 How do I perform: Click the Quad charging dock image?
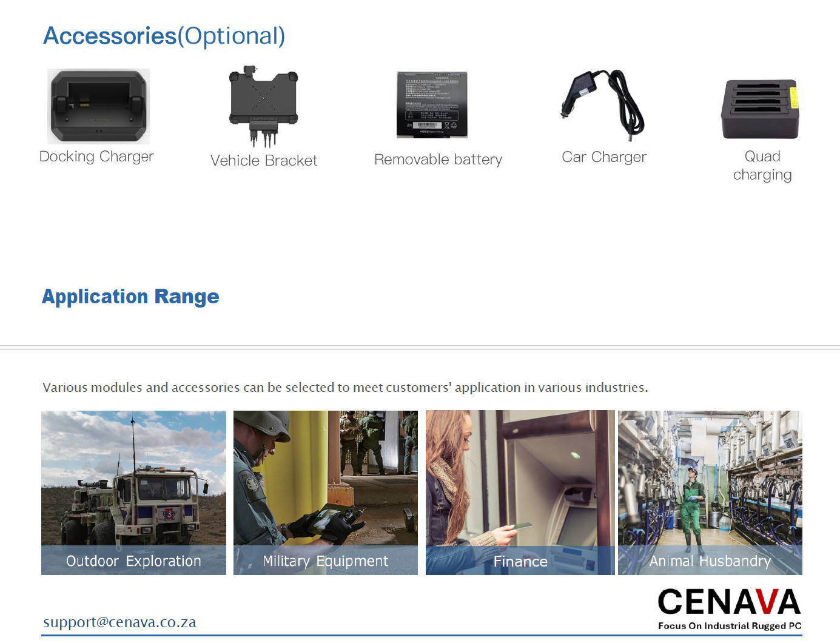click(x=760, y=109)
